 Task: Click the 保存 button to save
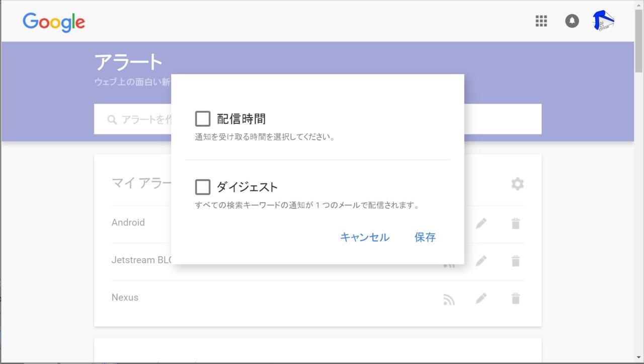point(425,237)
